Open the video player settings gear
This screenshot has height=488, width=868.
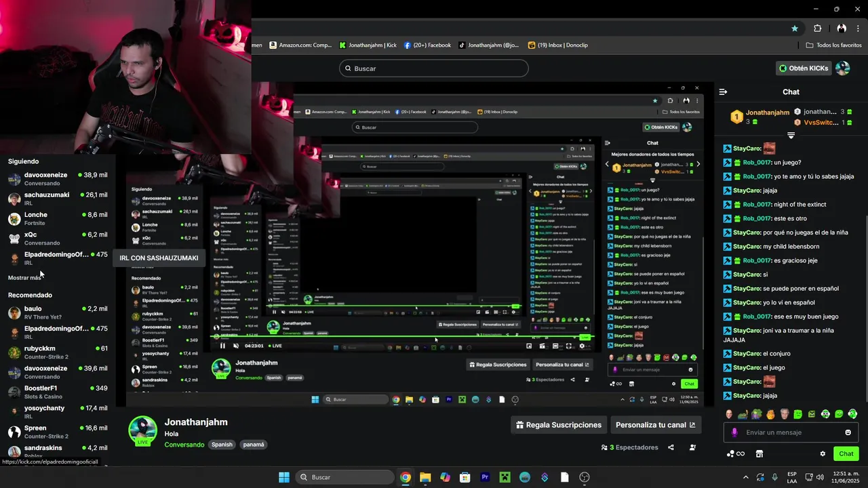582,346
